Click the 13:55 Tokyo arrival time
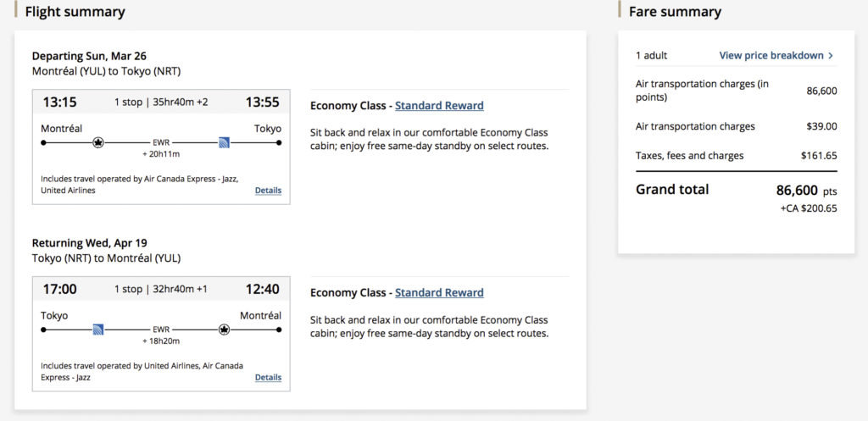 click(x=262, y=102)
